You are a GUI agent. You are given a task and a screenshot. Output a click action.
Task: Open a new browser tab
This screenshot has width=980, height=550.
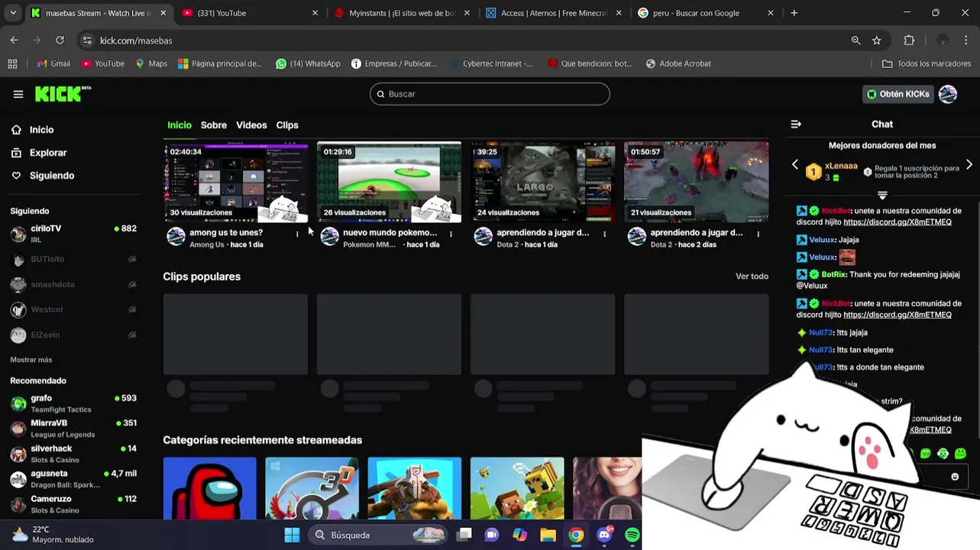coord(794,13)
